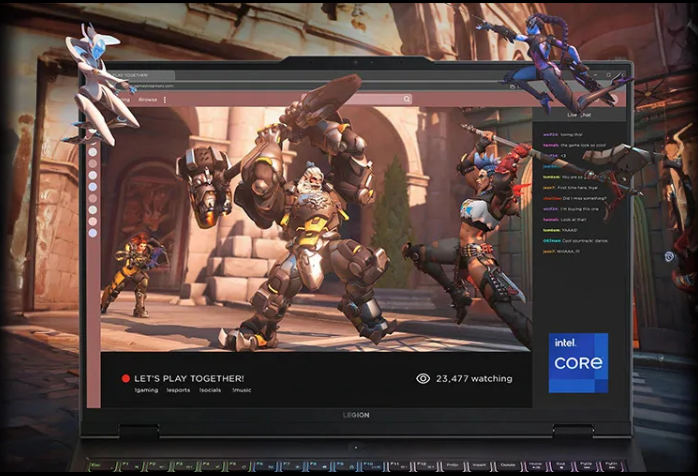
Task: Select hannah's 'the game look so cool' message
Action: (574, 145)
